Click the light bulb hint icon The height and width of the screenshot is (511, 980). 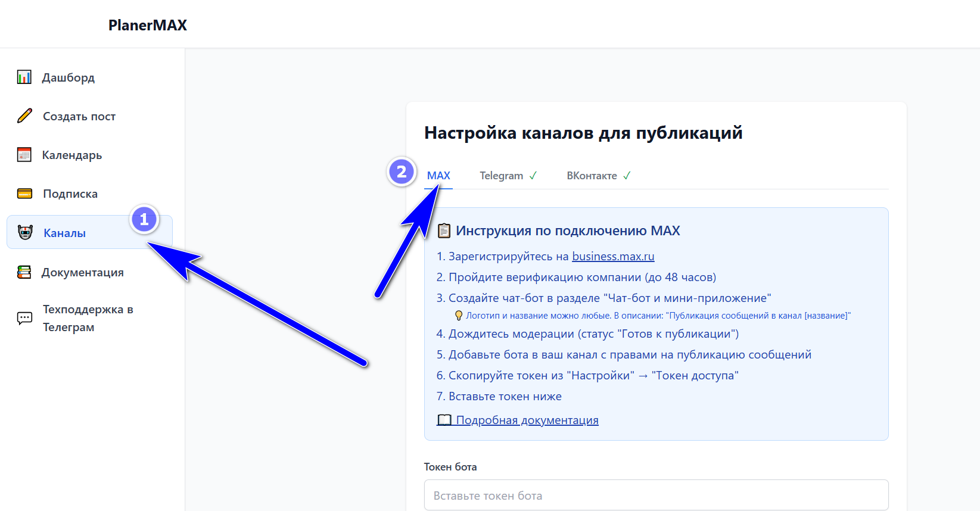pyautogui.click(x=459, y=316)
